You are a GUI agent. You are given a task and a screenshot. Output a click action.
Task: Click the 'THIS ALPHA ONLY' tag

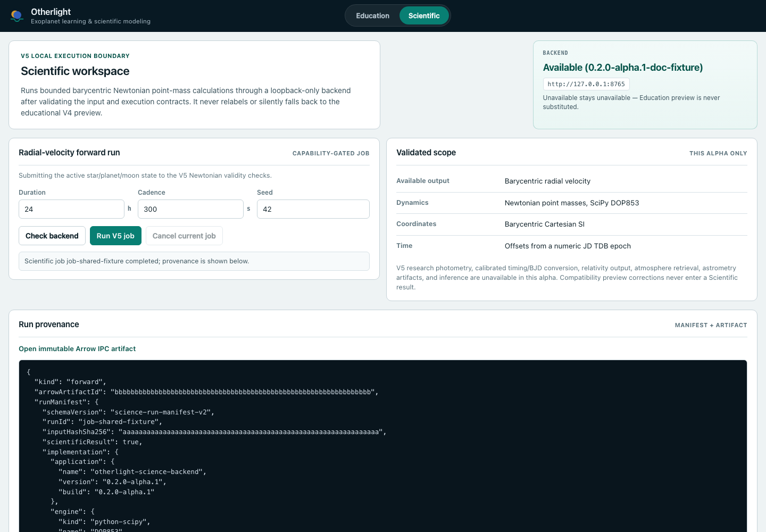tap(718, 153)
